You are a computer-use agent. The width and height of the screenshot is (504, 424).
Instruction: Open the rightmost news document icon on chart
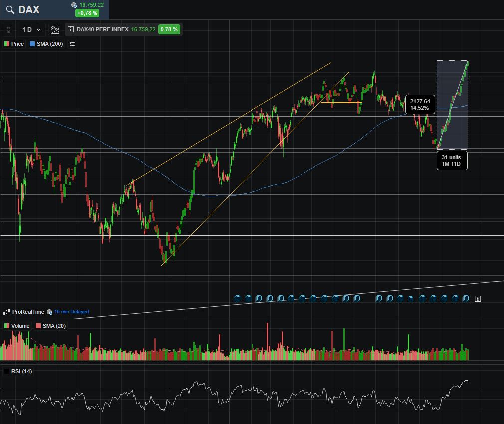coord(466,298)
